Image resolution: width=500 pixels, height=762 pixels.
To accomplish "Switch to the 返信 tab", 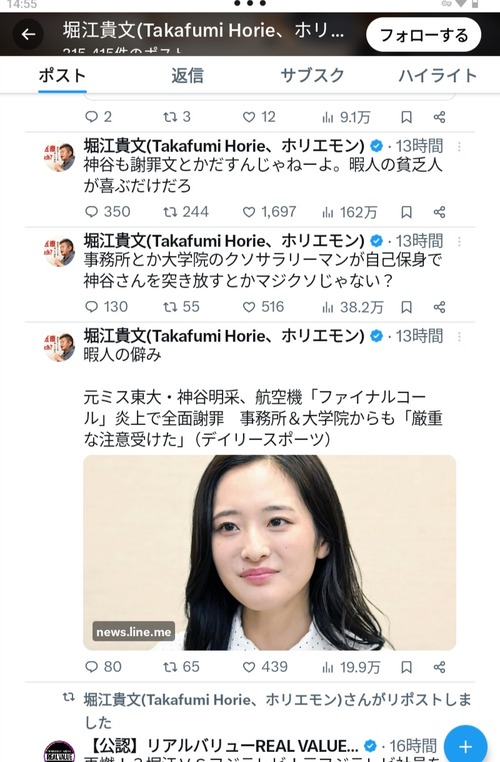I will pyautogui.click(x=187, y=76).
